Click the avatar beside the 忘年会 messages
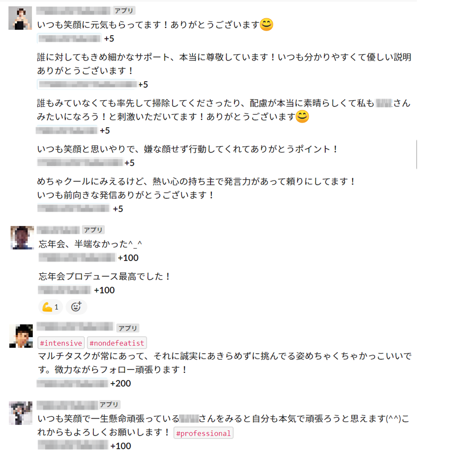The width and height of the screenshot is (463, 476). (22, 238)
